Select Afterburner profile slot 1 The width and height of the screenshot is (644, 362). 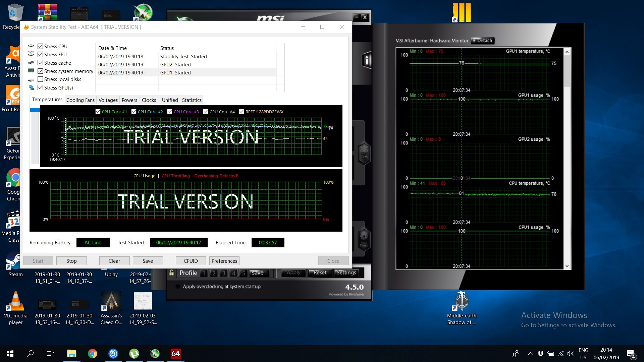[x=204, y=273]
